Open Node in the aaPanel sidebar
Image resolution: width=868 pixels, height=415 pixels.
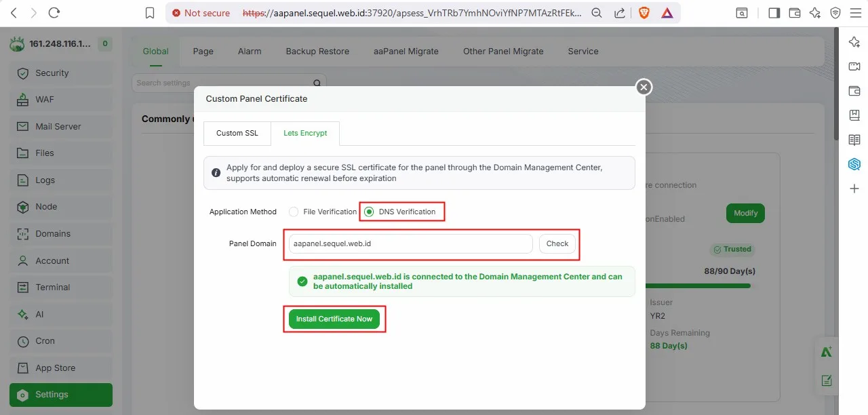[x=61, y=207]
